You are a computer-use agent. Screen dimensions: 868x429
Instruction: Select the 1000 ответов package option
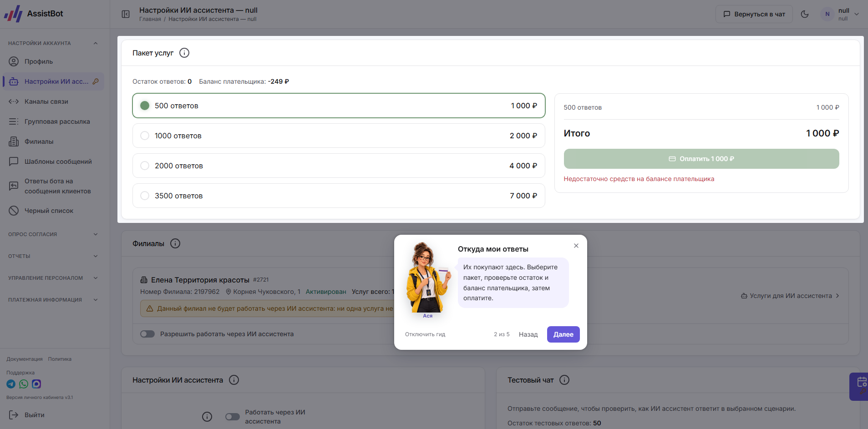click(339, 136)
